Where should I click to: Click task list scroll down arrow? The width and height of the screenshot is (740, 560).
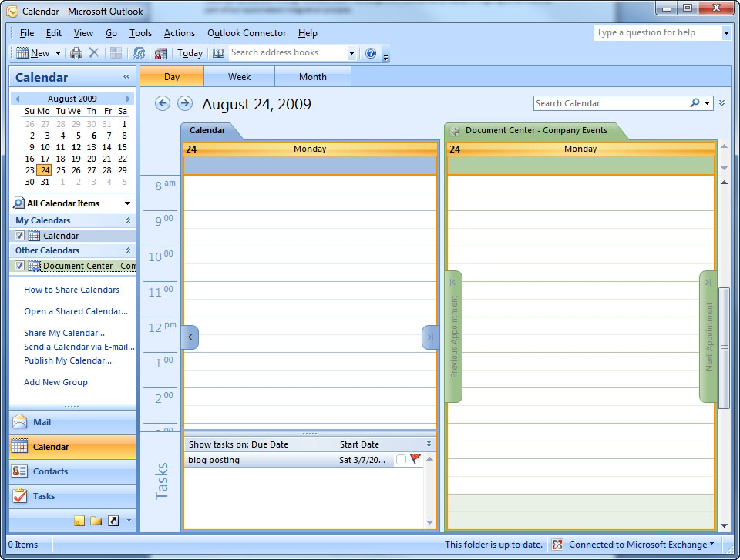pos(429,522)
